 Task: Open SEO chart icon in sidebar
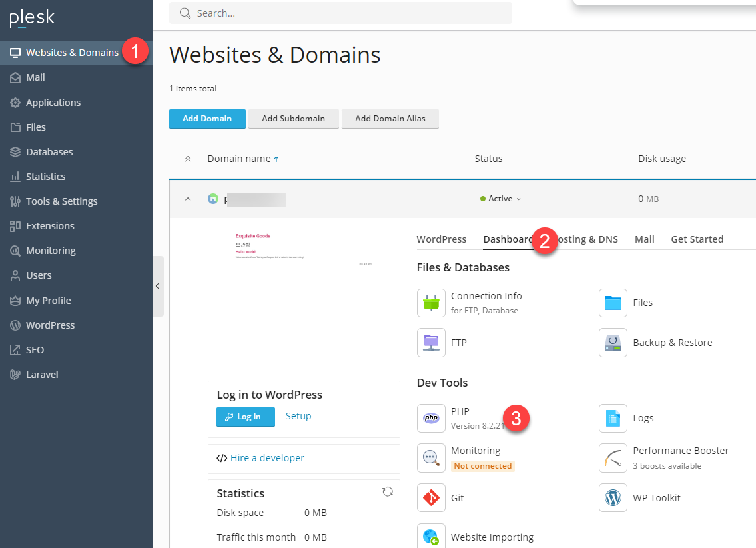tap(15, 350)
